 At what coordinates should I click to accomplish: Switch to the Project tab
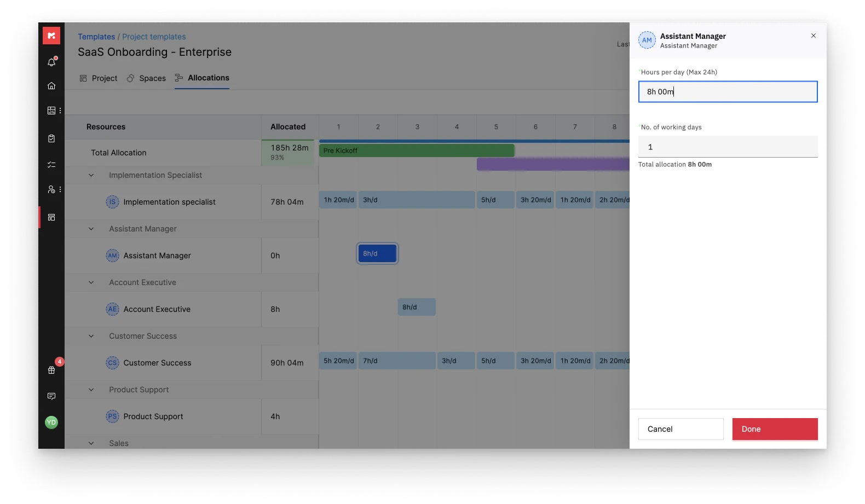[99, 78]
